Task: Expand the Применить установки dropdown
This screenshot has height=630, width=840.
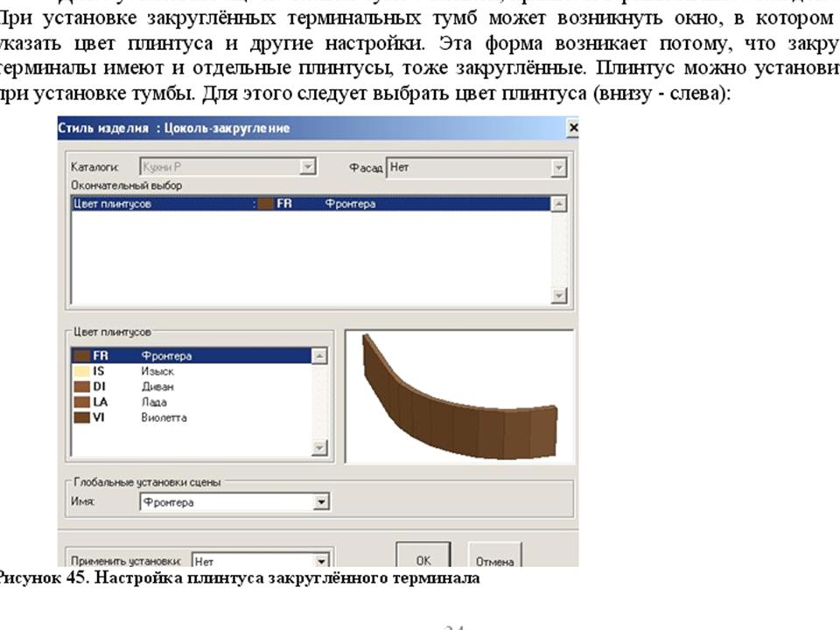Action: coord(321,561)
